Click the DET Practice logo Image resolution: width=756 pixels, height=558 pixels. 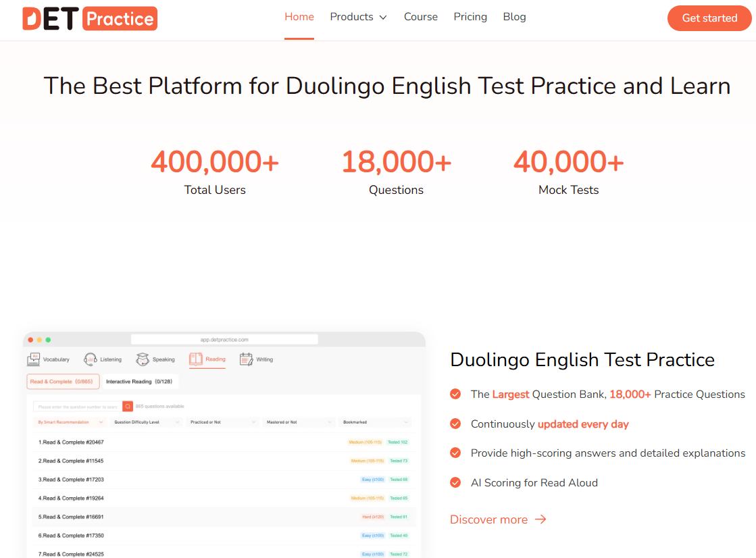(90, 18)
